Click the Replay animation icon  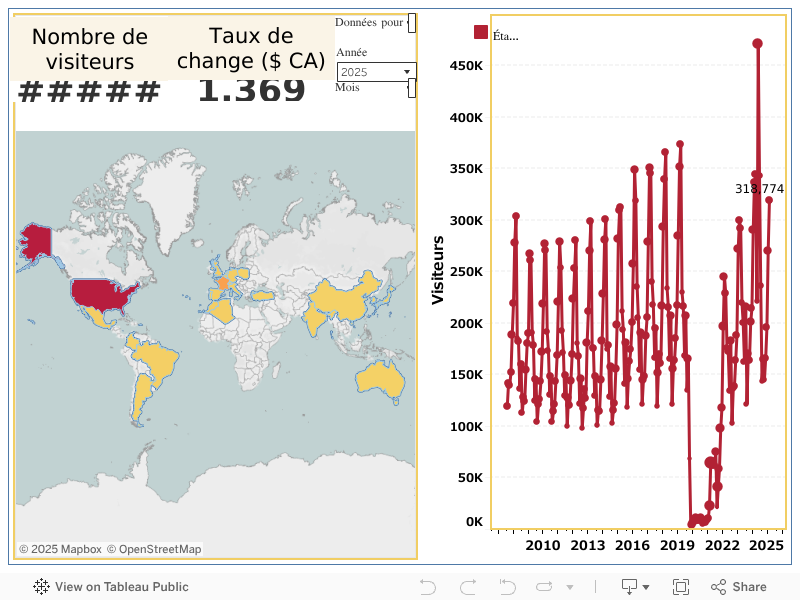click(544, 587)
